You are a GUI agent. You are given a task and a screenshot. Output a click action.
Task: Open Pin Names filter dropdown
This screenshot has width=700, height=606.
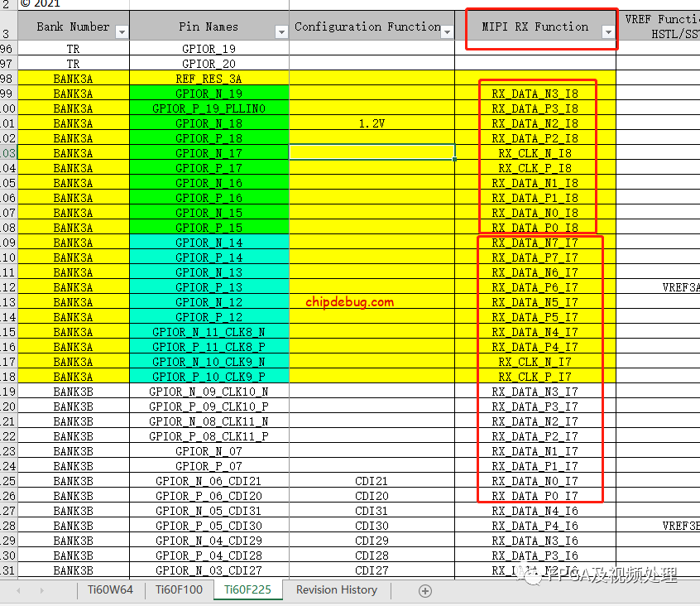[x=281, y=31]
